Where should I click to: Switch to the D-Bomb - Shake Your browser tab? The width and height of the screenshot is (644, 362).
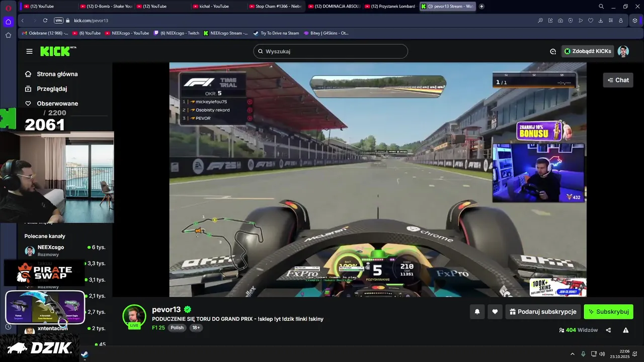(106, 6)
